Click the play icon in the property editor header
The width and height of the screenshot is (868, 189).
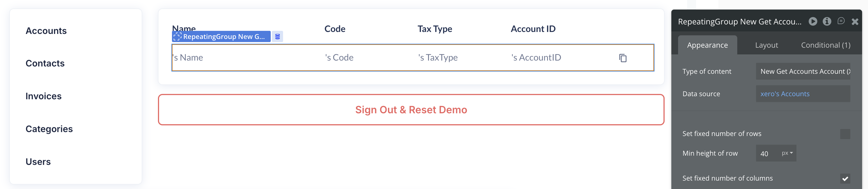pyautogui.click(x=813, y=22)
